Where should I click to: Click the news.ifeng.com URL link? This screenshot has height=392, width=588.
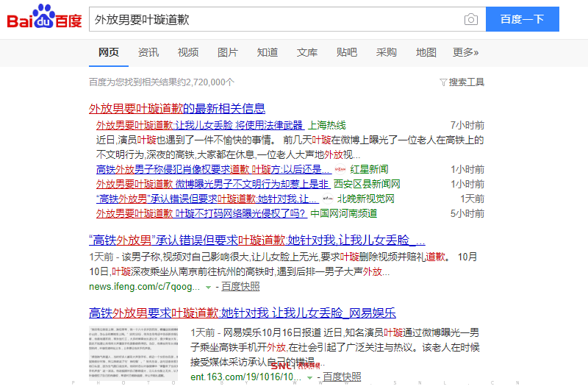coord(144,287)
